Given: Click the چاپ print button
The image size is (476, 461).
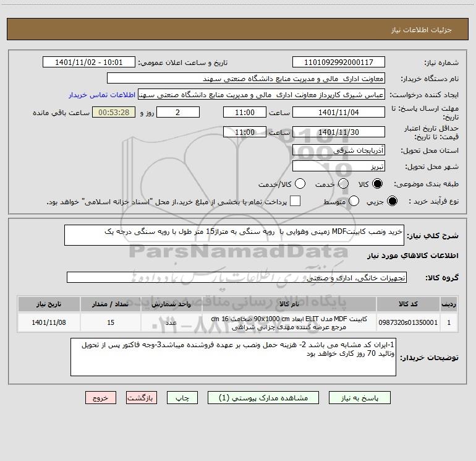Looking at the screenshot, I should tap(182, 398).
